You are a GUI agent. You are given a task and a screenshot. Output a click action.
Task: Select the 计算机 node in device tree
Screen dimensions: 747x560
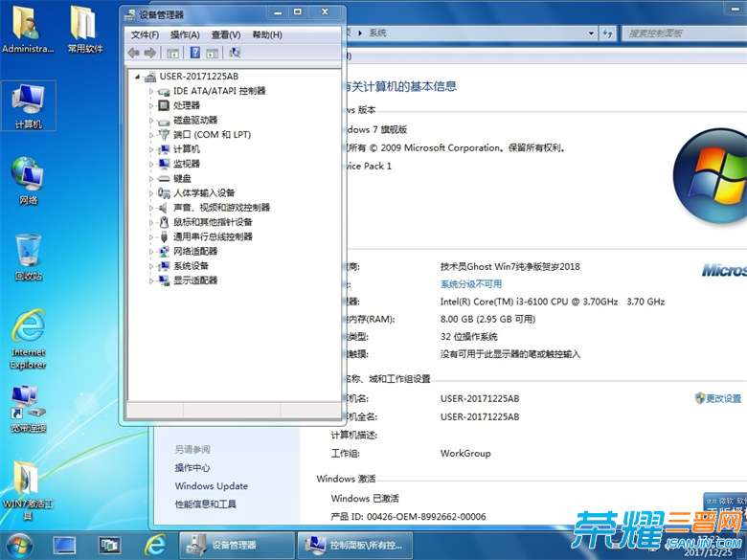click(187, 149)
